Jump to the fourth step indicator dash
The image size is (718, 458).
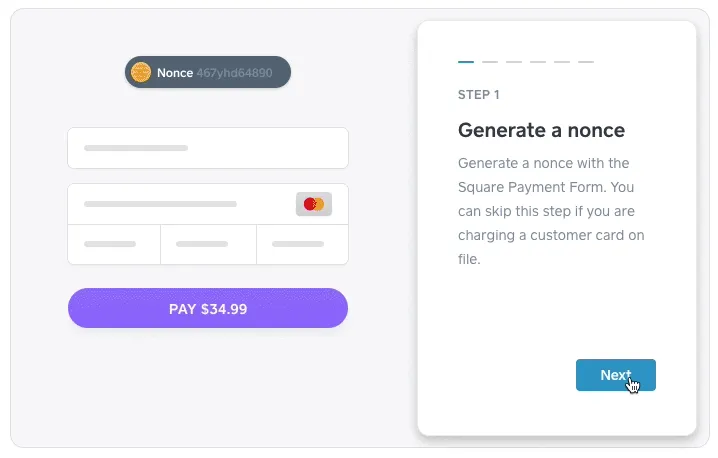click(538, 61)
